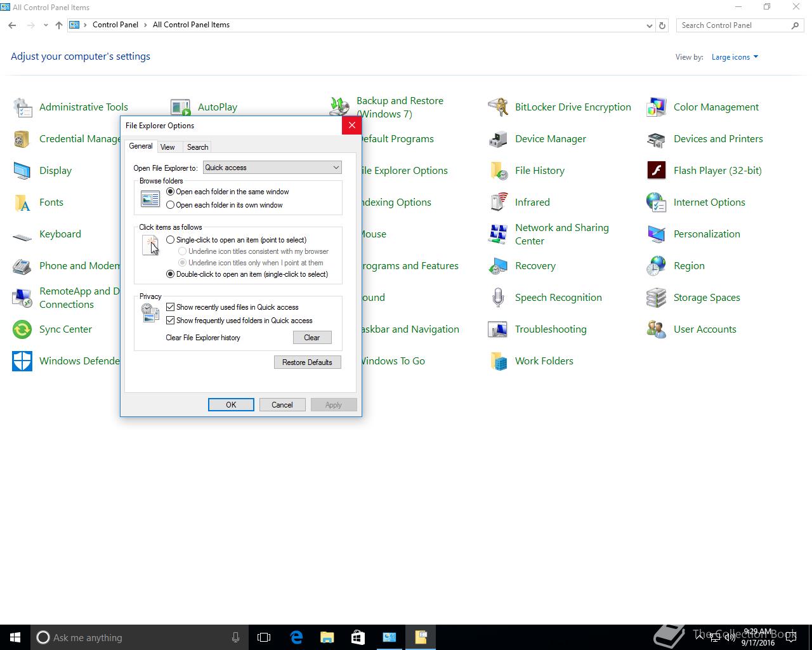The width and height of the screenshot is (812, 650).
Task: Open recent locations dropdown arrow
Action: click(46, 25)
